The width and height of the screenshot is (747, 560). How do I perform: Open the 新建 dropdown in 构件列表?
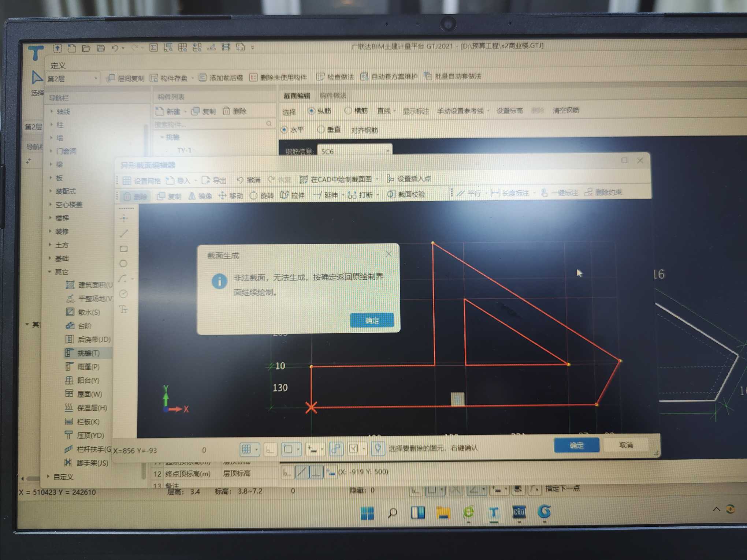click(185, 111)
